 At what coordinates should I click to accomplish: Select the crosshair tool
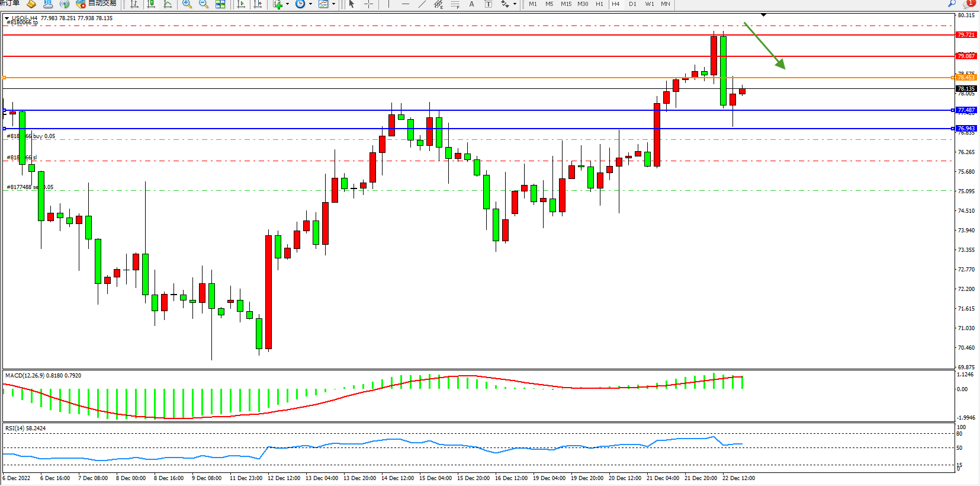(368, 4)
